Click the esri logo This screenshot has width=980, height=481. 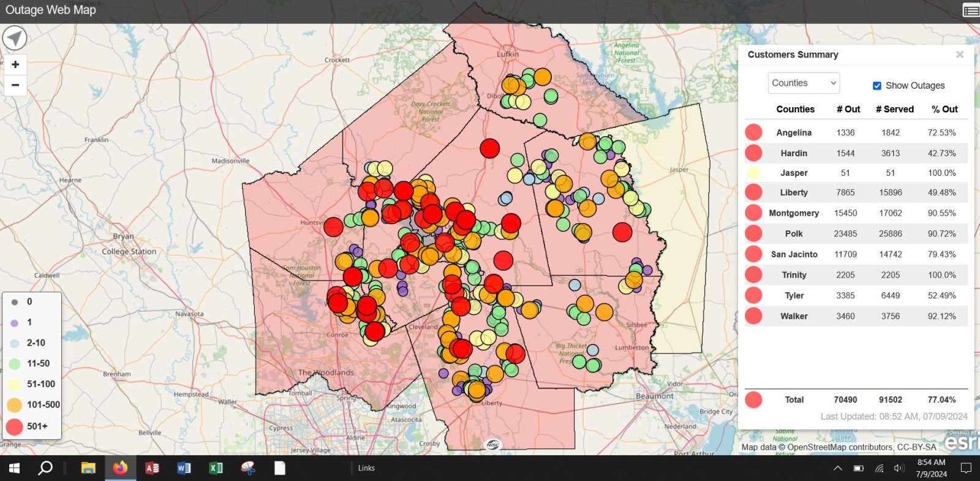(962, 442)
